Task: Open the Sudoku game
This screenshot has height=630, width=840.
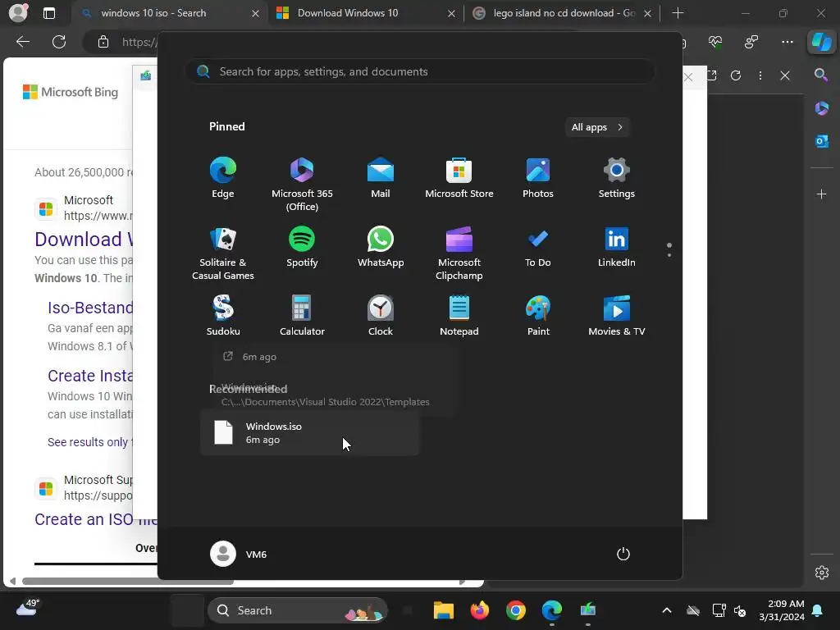Action: pos(223,316)
